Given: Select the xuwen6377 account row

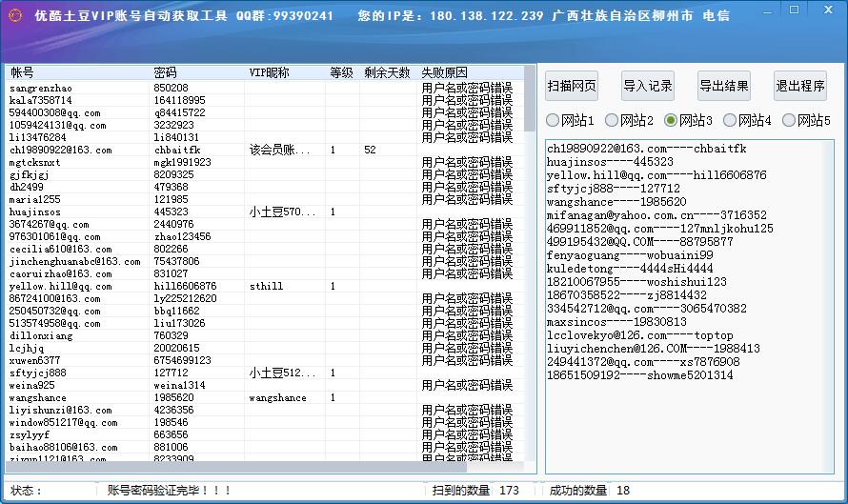Looking at the screenshot, I should pos(265,360).
